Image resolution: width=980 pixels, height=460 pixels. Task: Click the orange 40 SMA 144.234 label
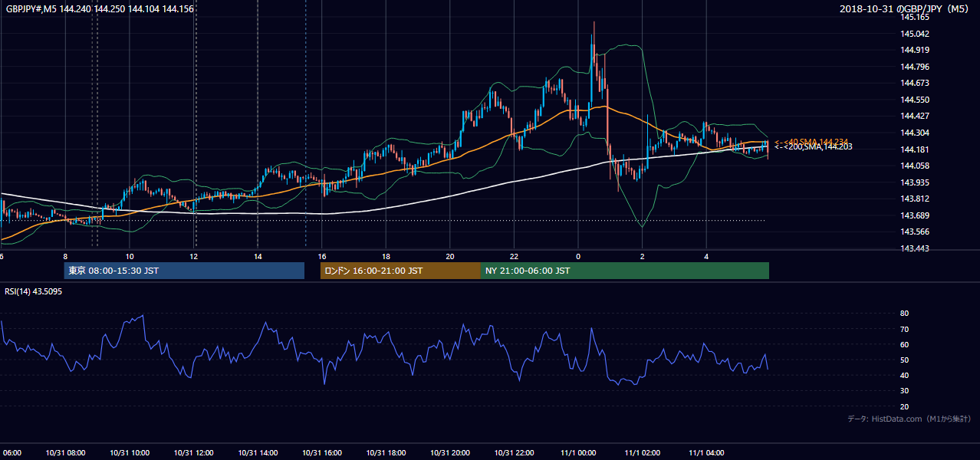click(x=811, y=142)
